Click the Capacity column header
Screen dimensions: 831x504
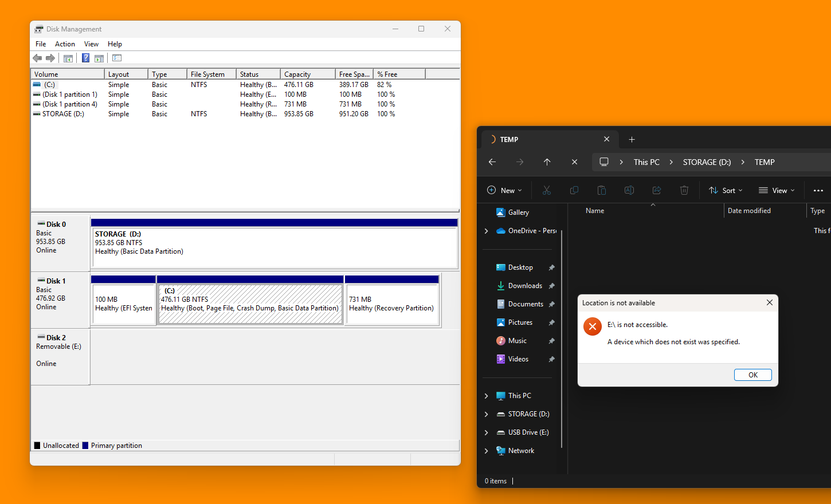(x=307, y=74)
